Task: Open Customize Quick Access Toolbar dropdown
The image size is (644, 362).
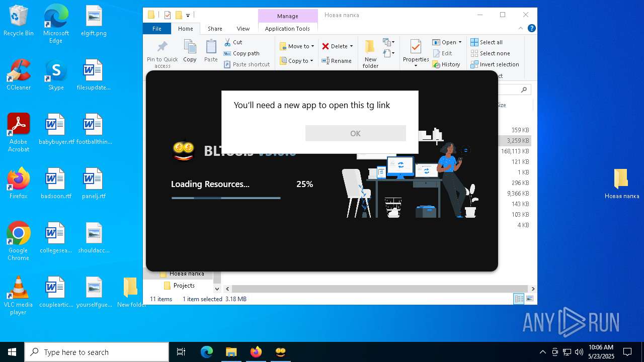Action: pos(188,16)
